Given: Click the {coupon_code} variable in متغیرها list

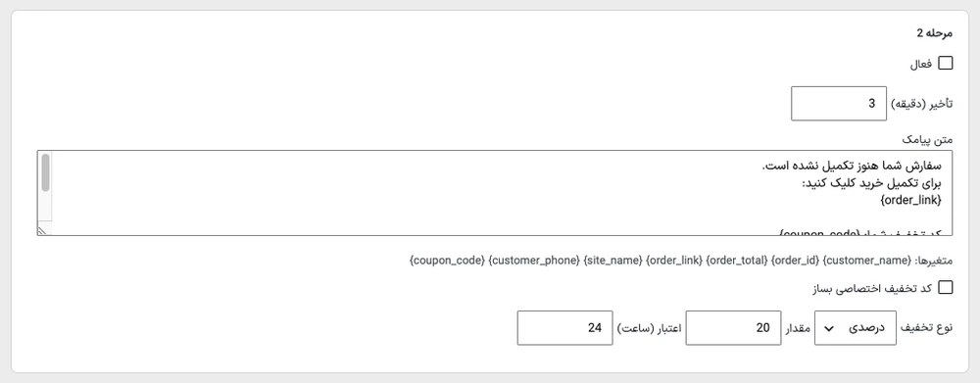Looking at the screenshot, I should [448, 260].
